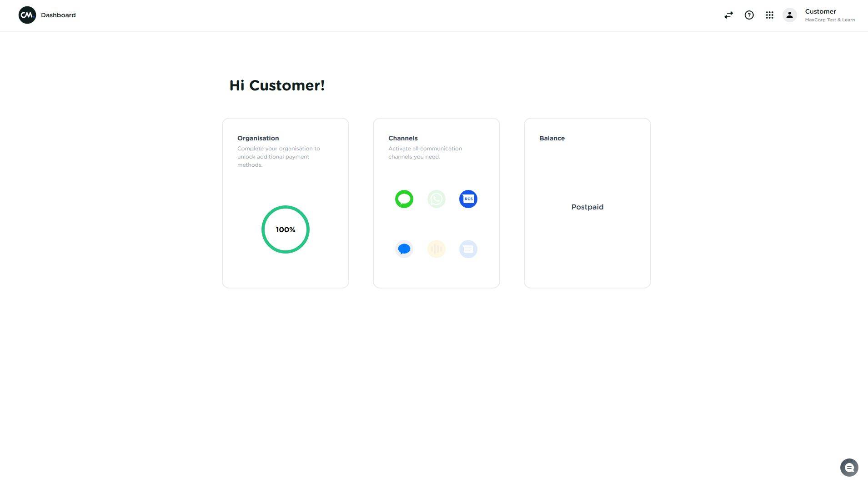Click the 100% organisation progress circle
Image resolution: width=868 pixels, height=488 pixels.
click(x=285, y=229)
